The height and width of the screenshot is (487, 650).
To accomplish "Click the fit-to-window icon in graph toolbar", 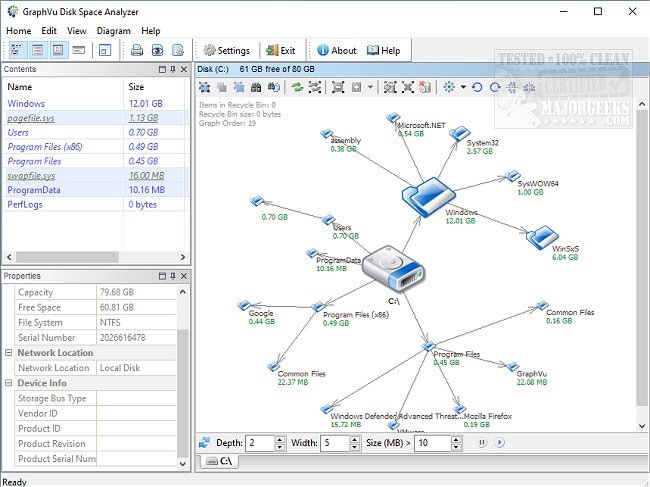I will (x=338, y=87).
